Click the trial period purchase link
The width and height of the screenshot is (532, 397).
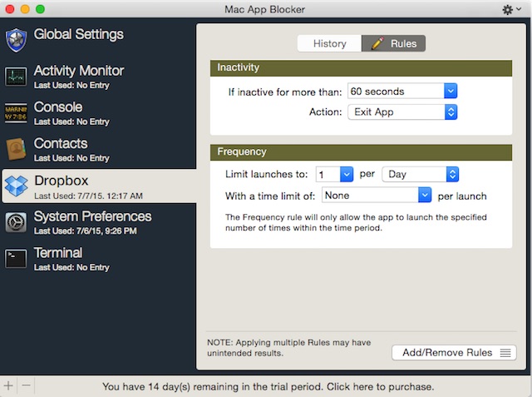tap(268, 387)
